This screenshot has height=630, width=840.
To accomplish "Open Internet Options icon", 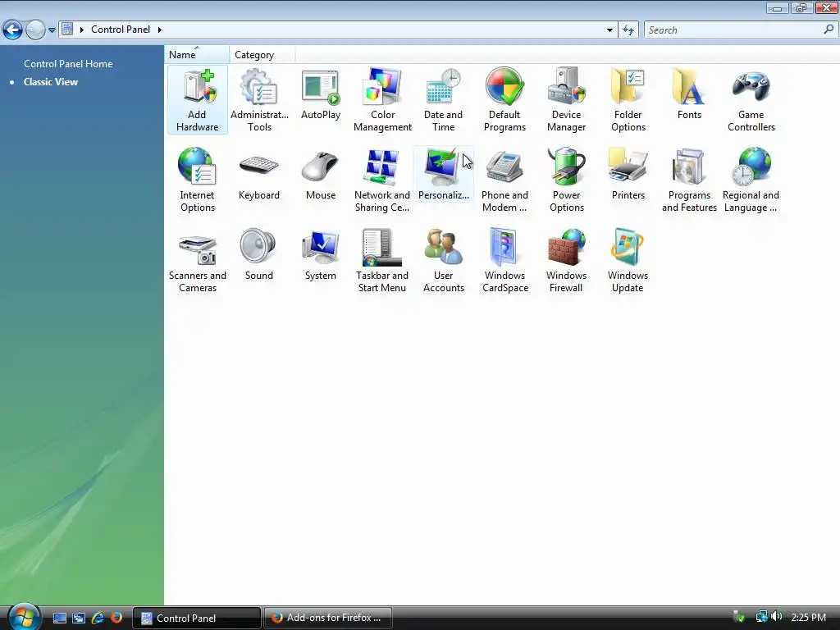I will click(197, 180).
